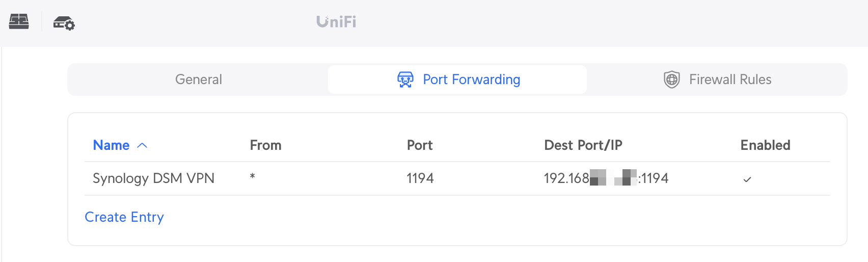Viewport: 868px width, 262px height.
Task: Click the UniFi logo
Action: pyautogui.click(x=336, y=22)
